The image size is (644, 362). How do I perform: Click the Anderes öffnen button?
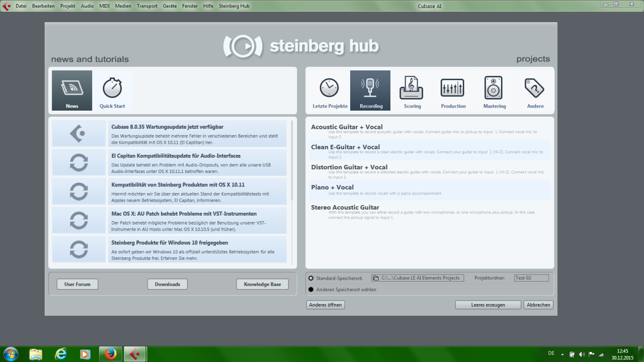click(326, 305)
